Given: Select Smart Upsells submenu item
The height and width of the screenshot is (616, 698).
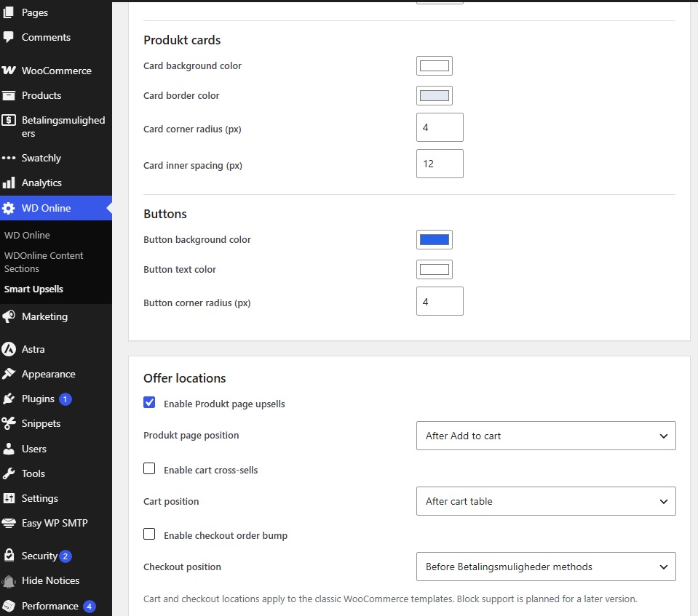Looking at the screenshot, I should [x=33, y=289].
